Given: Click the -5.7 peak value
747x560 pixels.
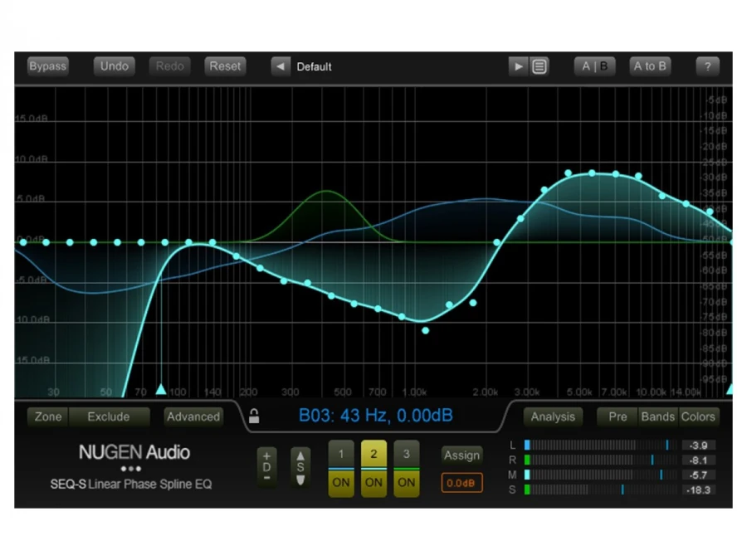Looking at the screenshot, I should point(698,475).
